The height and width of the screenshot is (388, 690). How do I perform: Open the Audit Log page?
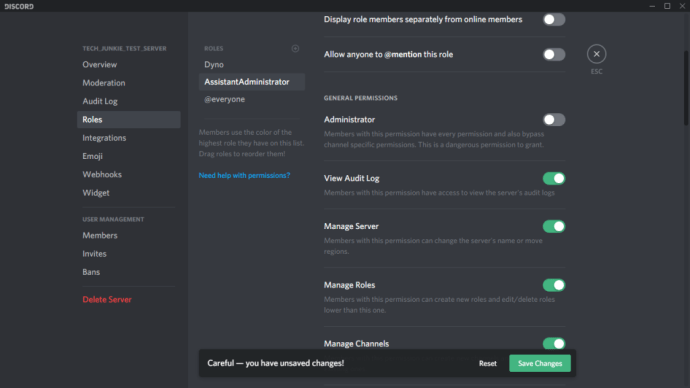pos(128,101)
